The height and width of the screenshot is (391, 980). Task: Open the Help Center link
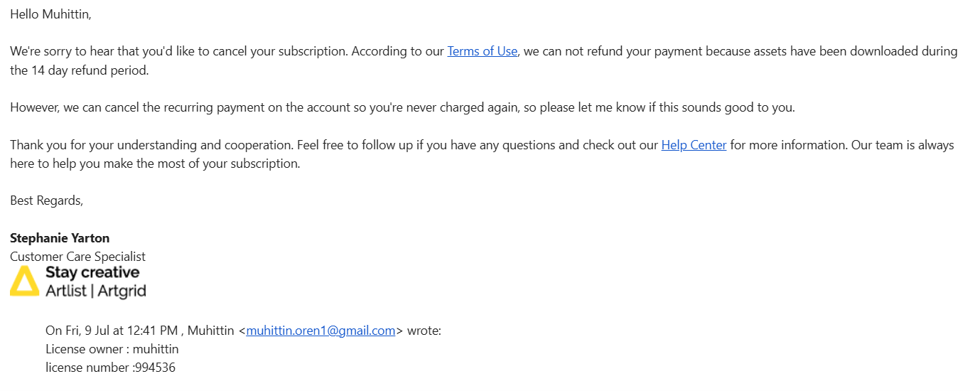(x=694, y=145)
